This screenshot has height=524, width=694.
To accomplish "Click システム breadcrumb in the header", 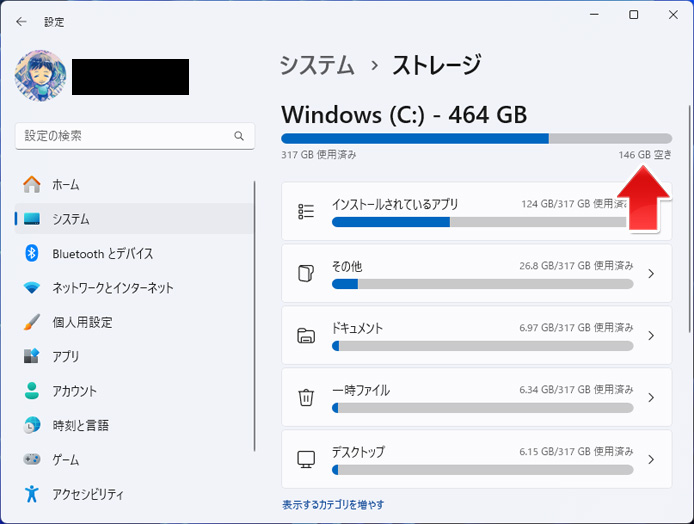I will point(317,66).
